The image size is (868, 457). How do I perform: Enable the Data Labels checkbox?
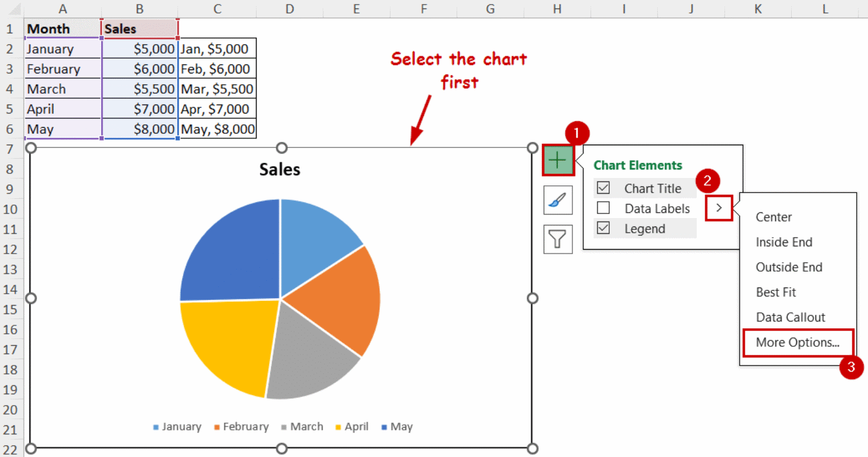[604, 208]
